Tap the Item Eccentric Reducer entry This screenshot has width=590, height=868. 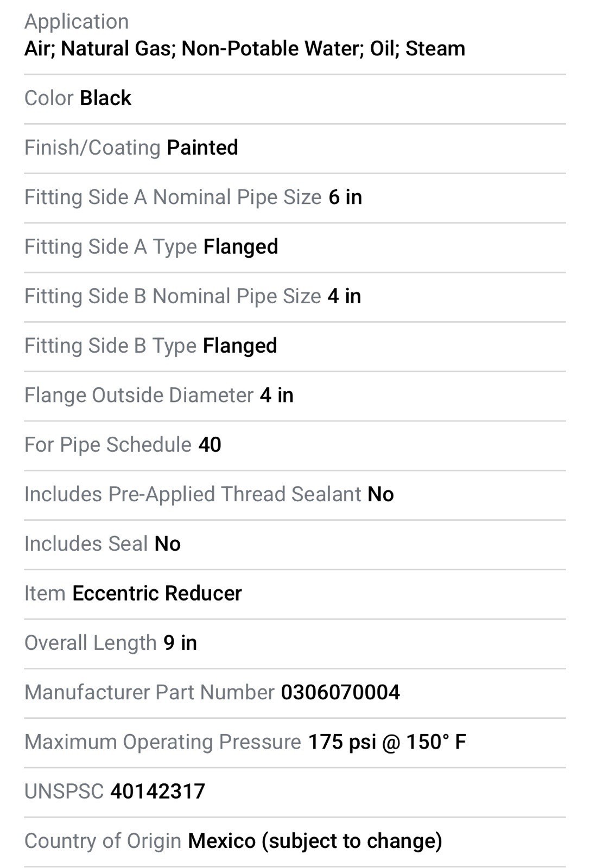click(x=295, y=594)
